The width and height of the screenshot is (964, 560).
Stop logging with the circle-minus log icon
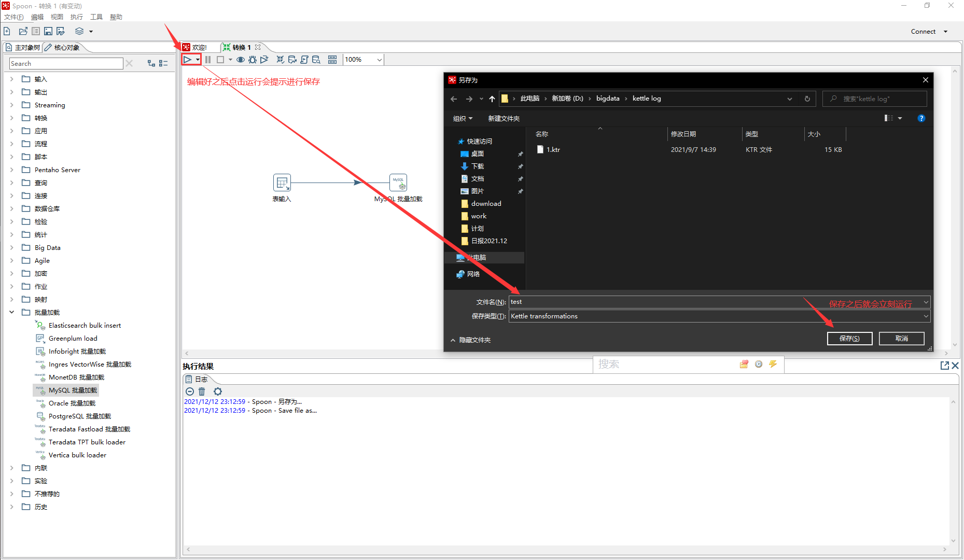pyautogui.click(x=190, y=391)
